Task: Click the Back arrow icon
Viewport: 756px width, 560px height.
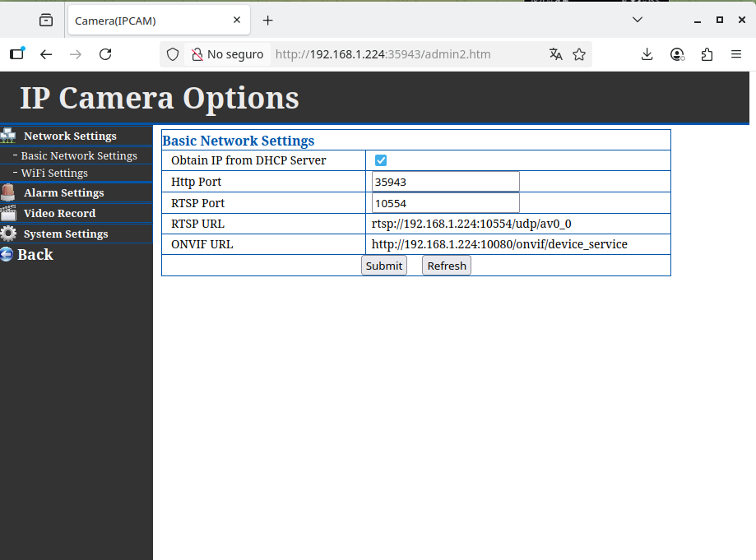Action: click(7, 255)
